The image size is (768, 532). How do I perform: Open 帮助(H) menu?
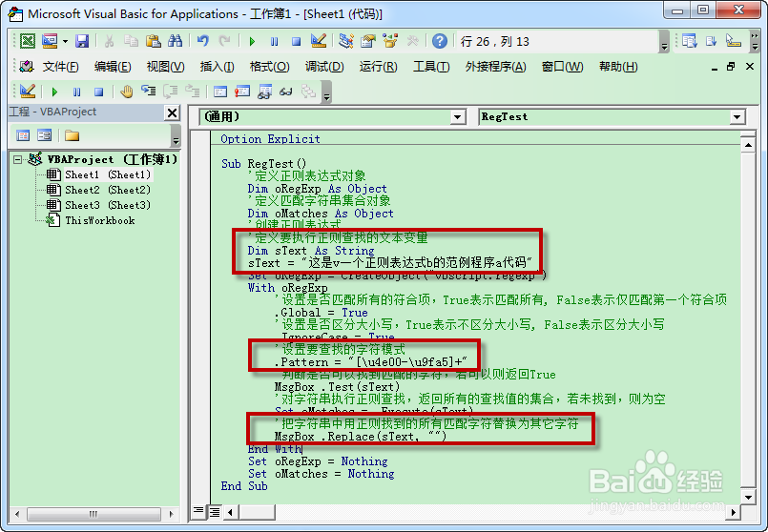[618, 67]
